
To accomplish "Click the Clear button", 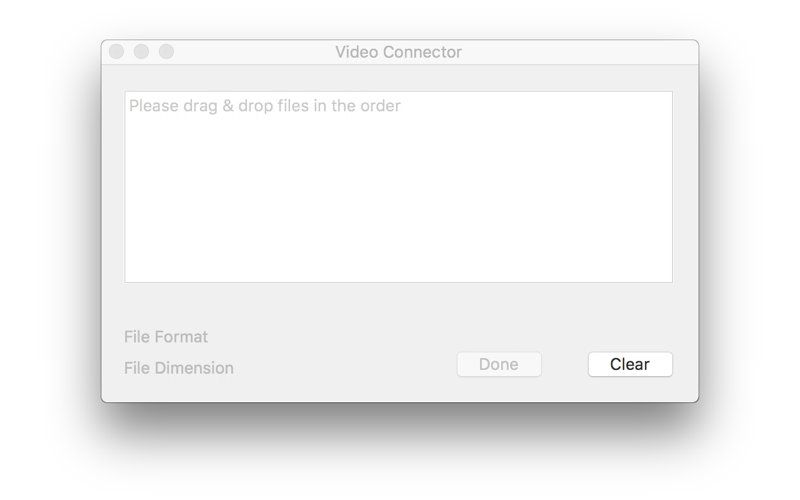I will pos(630,364).
